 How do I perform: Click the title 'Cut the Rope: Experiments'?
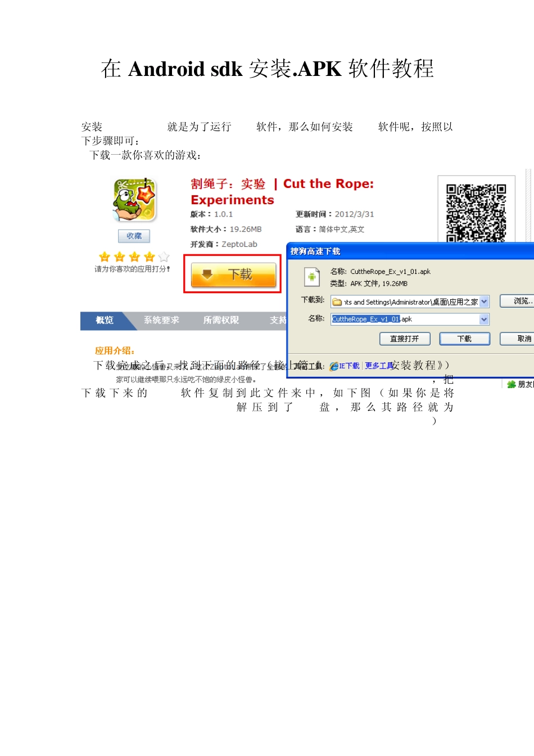click(x=282, y=192)
